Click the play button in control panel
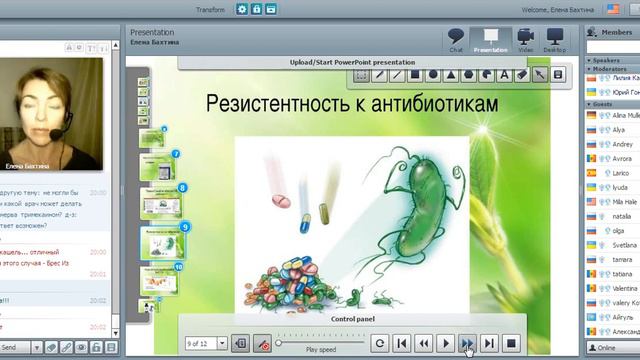The width and height of the screenshot is (640, 360). click(x=446, y=343)
